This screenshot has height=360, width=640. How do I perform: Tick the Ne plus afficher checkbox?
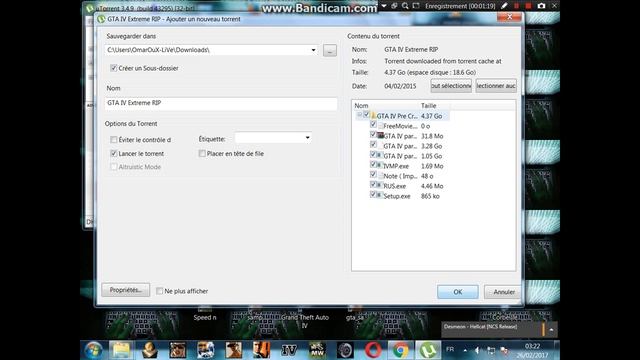160,291
